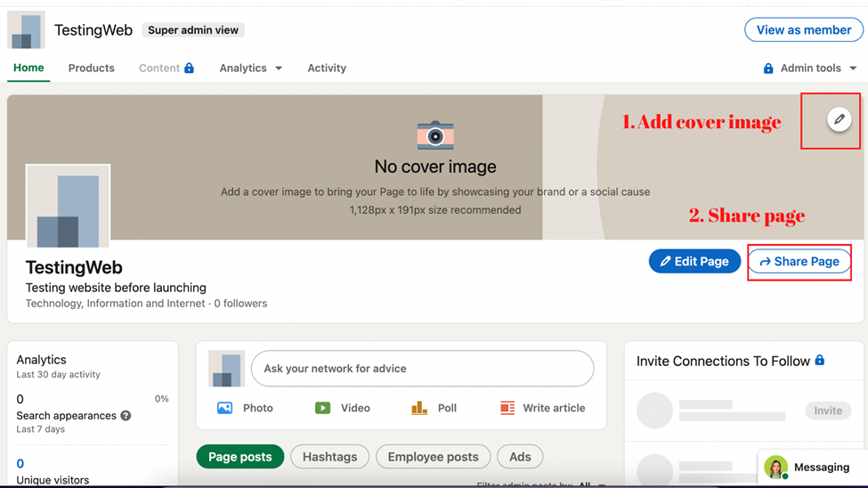Image resolution: width=868 pixels, height=488 pixels.
Task: Click the Messaging profile avatar
Action: 776,467
